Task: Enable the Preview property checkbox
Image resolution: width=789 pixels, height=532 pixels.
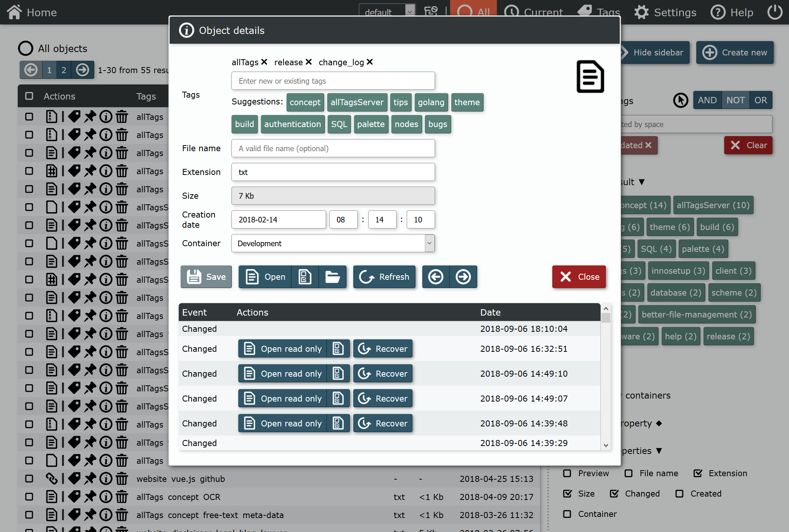Action: click(x=567, y=473)
